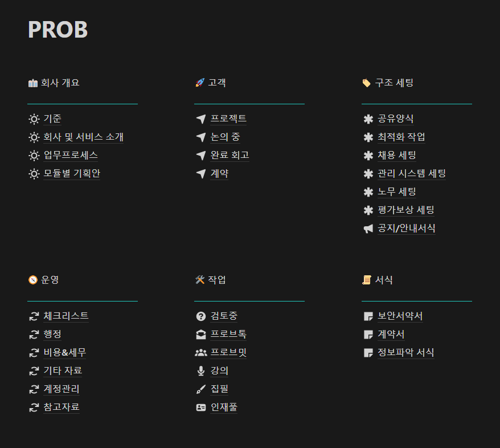Click the open envelope icon beside 프로브톡

pyautogui.click(x=202, y=334)
